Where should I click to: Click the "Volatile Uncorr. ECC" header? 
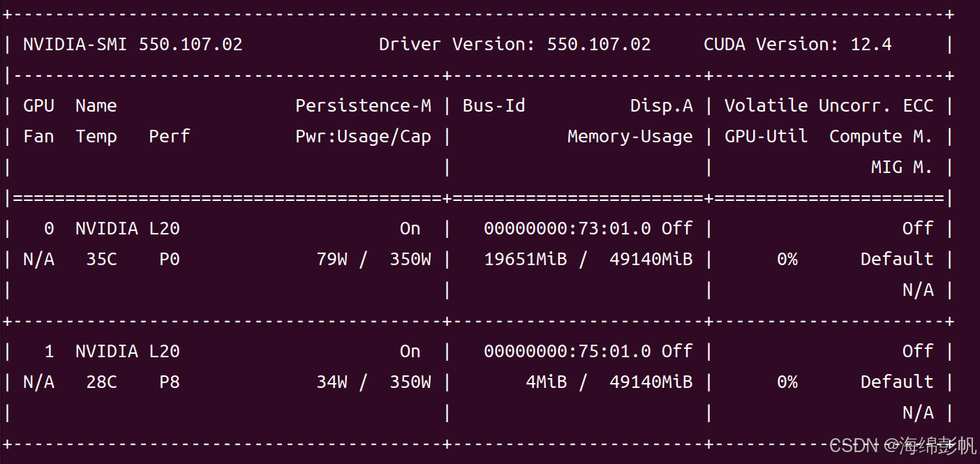click(x=829, y=106)
